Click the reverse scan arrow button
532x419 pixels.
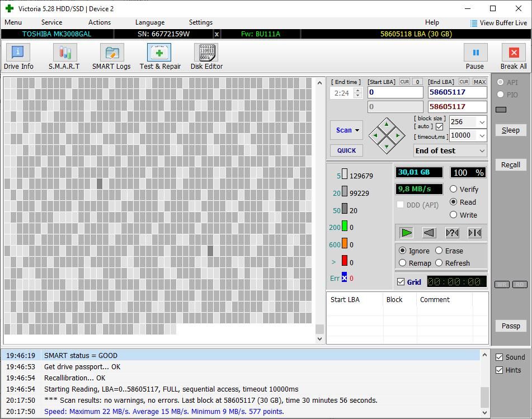tap(429, 233)
